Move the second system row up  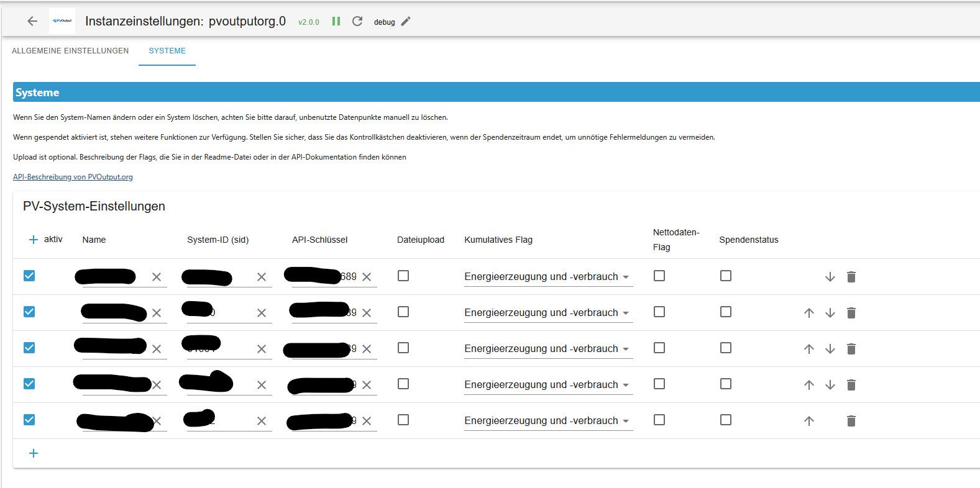pyautogui.click(x=809, y=313)
